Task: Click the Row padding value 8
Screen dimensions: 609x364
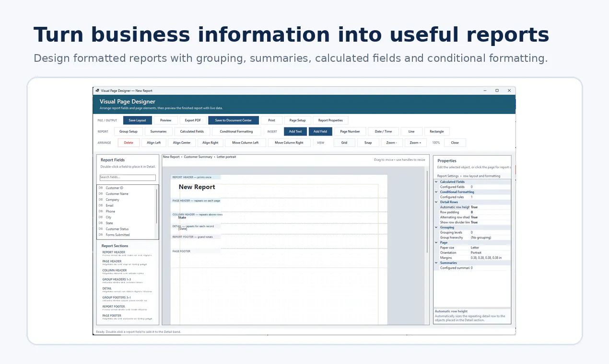Action: (x=472, y=212)
